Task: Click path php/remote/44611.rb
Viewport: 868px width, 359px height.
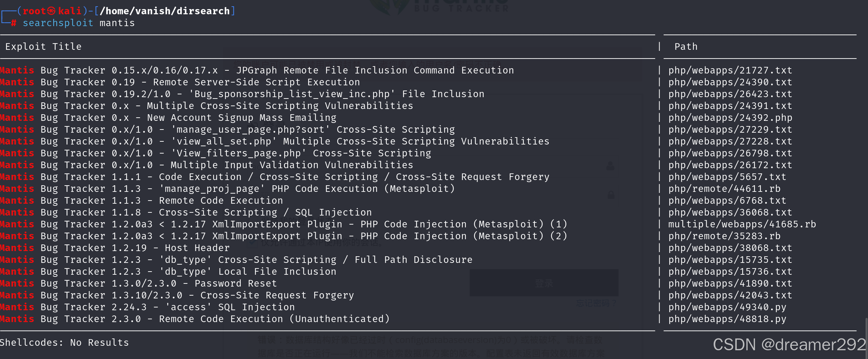Action: point(724,189)
